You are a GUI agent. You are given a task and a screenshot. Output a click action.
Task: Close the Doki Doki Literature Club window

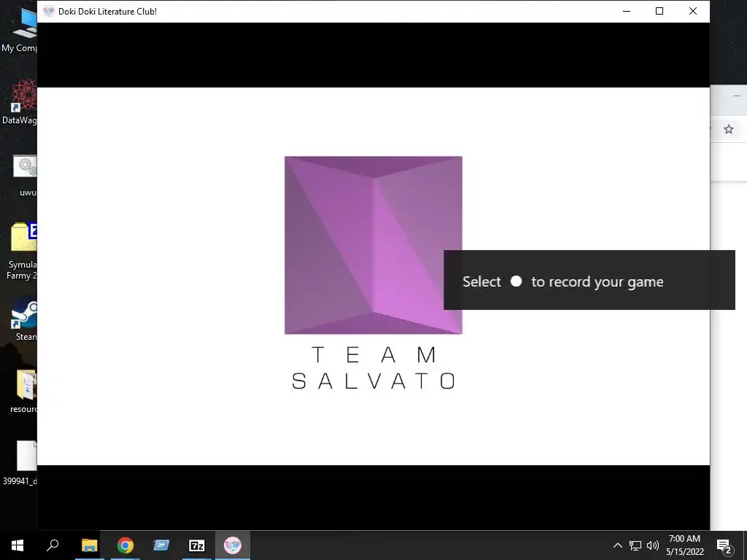(x=693, y=11)
